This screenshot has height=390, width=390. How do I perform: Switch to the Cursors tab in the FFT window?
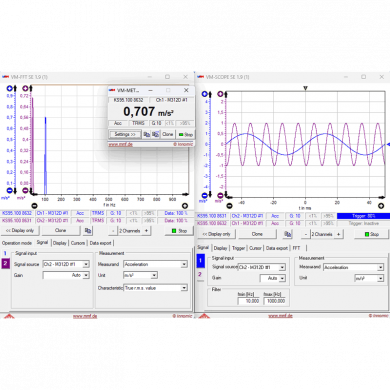pyautogui.click(x=78, y=243)
